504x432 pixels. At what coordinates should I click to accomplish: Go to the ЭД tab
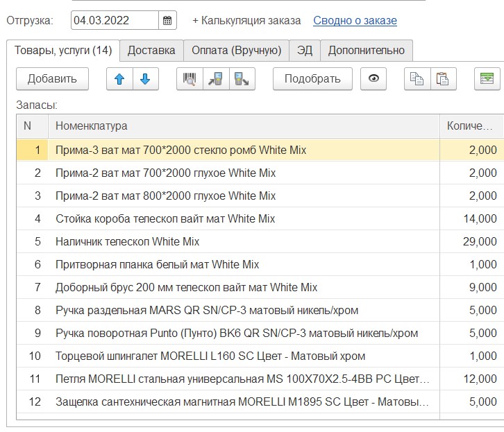(x=304, y=50)
